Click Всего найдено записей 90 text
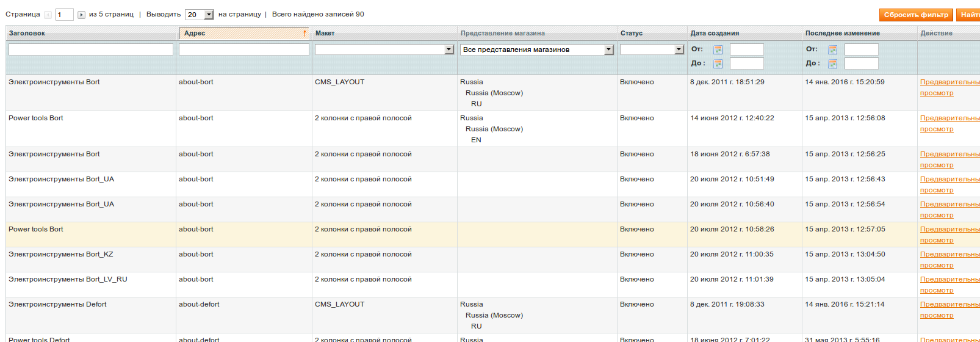980x342 pixels. pos(318,14)
